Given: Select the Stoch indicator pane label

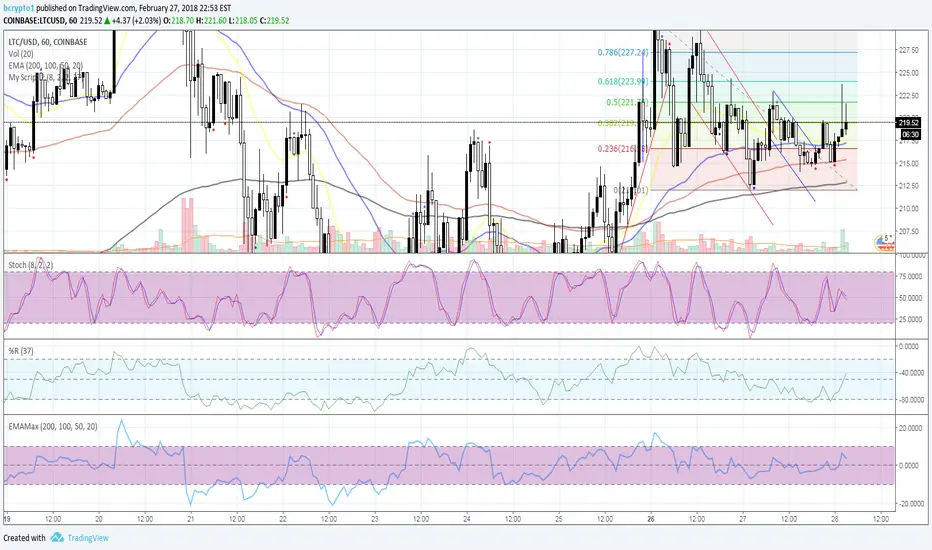Looking at the screenshot, I should [27, 262].
